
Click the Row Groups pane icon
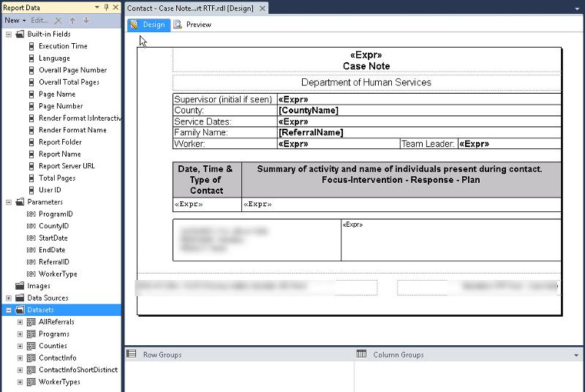coord(132,355)
